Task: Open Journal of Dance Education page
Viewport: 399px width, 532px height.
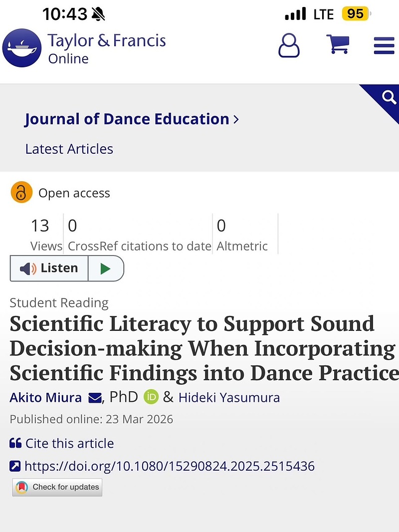Action: click(x=127, y=119)
